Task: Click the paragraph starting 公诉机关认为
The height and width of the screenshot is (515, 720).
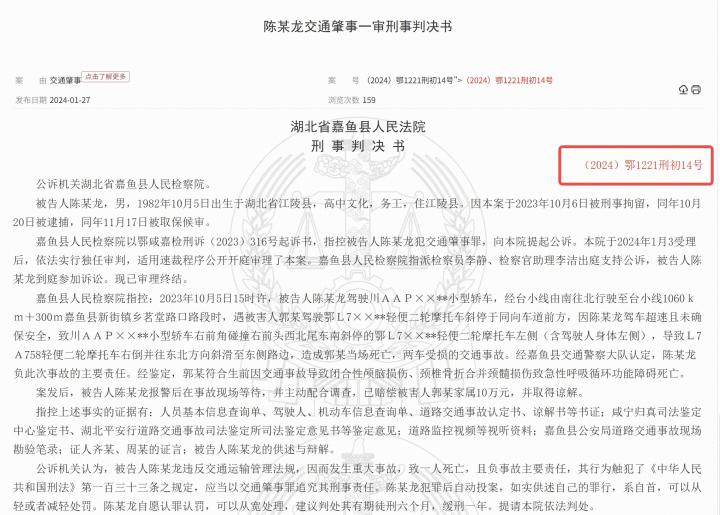Action: (357, 487)
